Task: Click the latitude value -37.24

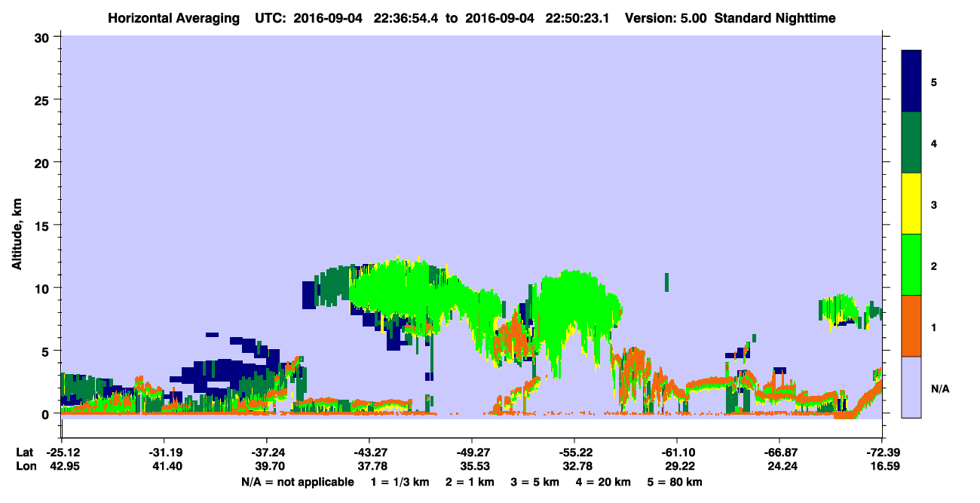Action: [267, 452]
